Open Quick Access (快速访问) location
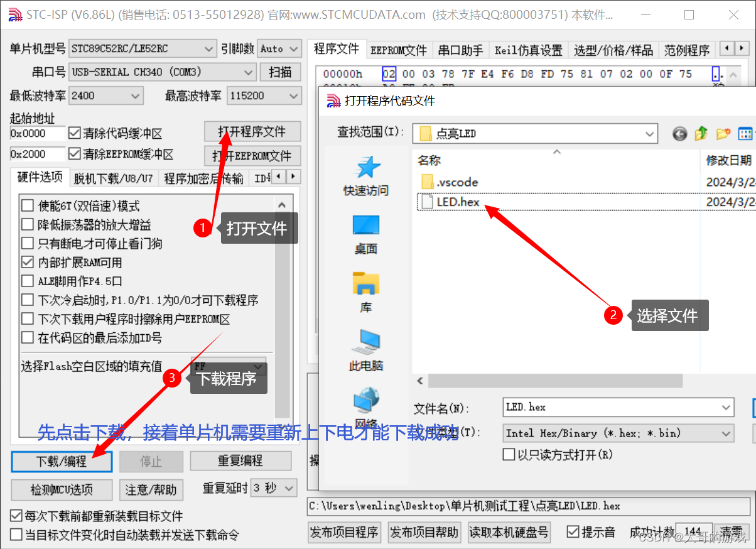This screenshot has width=756, height=549. tap(366, 175)
